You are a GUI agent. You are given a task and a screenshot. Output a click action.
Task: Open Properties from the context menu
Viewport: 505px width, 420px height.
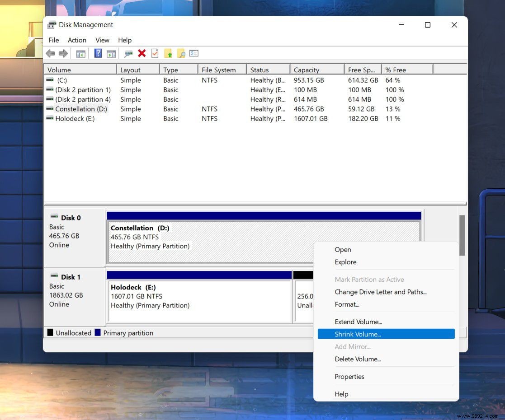pos(349,376)
